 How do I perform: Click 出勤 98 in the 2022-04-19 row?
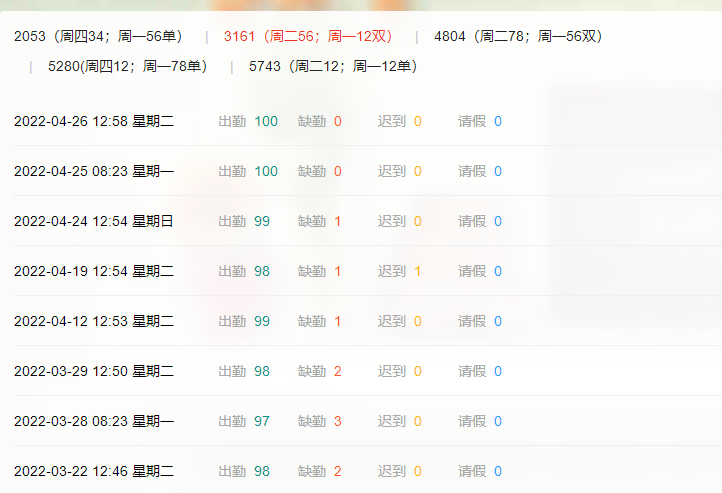pos(245,271)
